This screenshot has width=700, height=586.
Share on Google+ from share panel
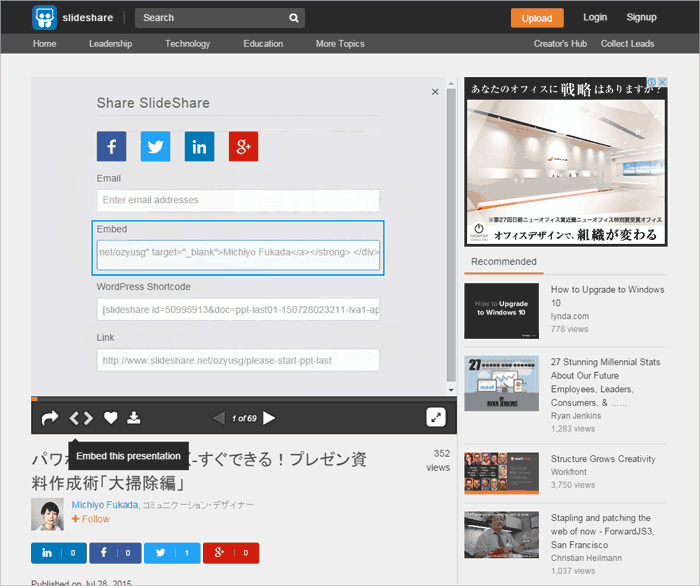pos(243,146)
